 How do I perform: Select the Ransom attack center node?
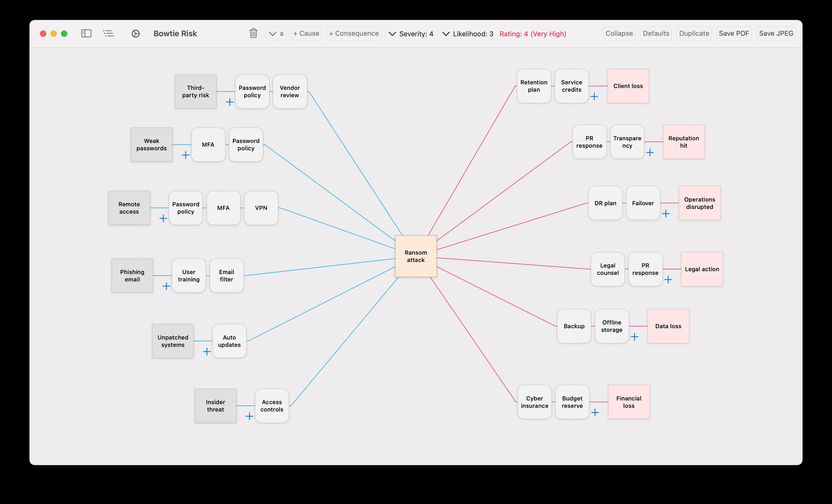click(415, 256)
